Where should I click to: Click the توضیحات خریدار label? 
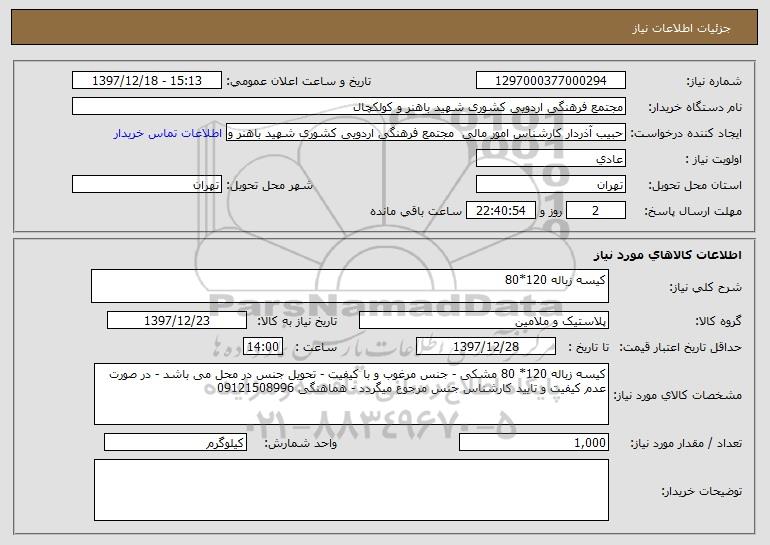(702, 491)
